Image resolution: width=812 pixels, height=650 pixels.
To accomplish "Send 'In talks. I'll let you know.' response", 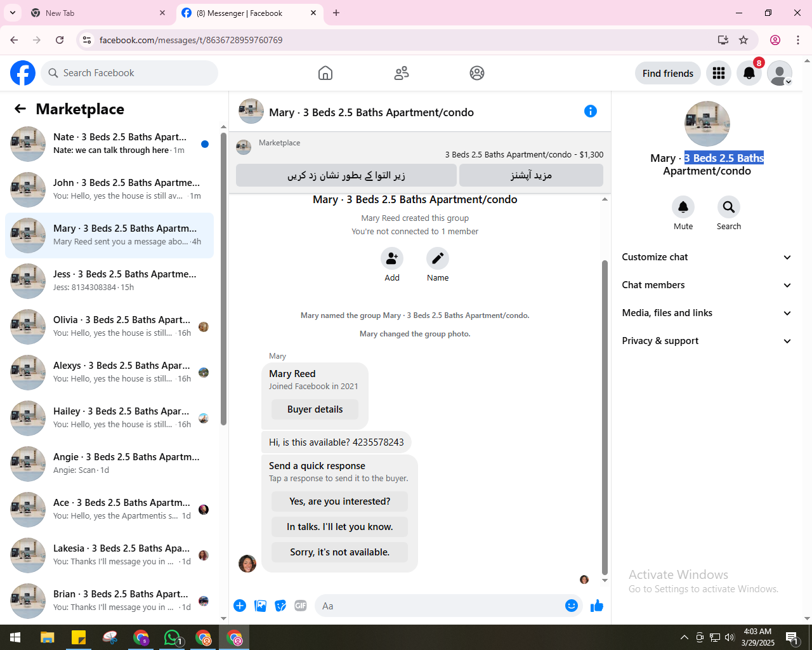I will 339,527.
